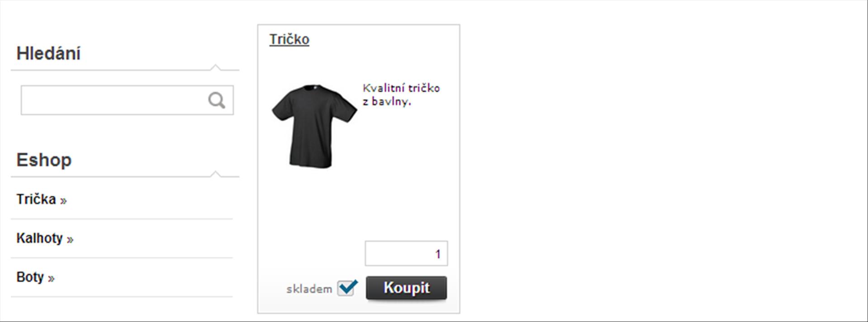Screen dimensions: 868x322
Task: Click the double chevron beside Kalhoty
Action: (70, 240)
